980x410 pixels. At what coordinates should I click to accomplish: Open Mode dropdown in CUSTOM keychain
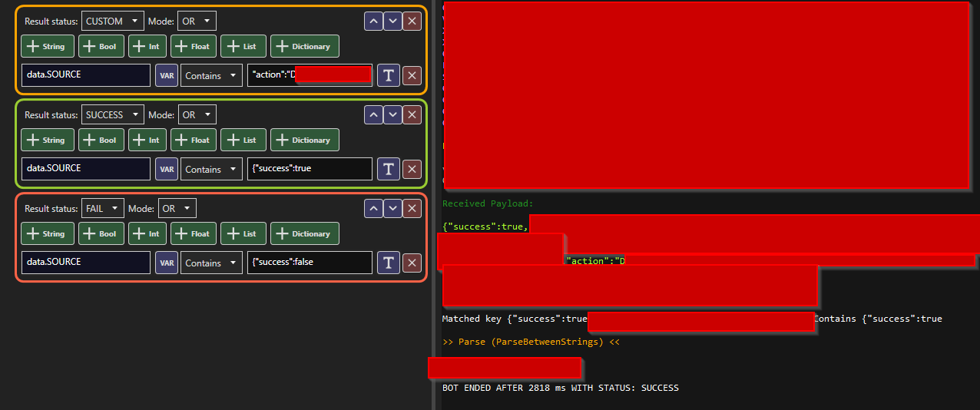tap(197, 21)
